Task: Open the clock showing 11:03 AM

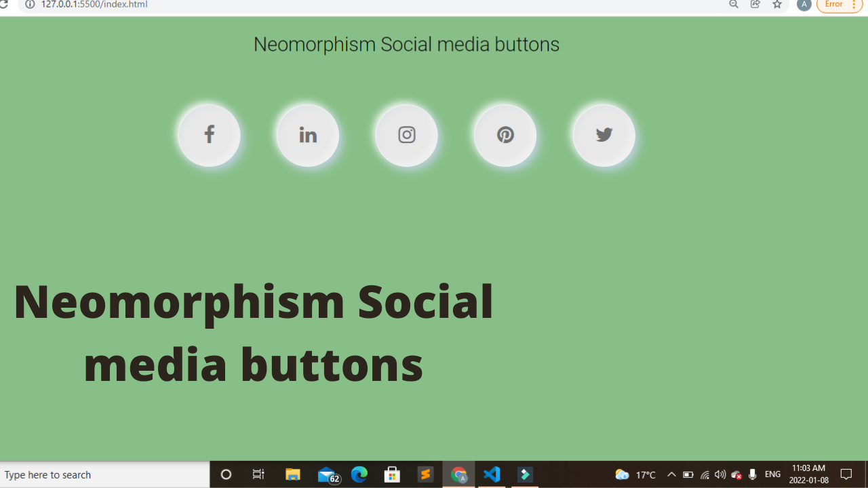Action: point(809,474)
